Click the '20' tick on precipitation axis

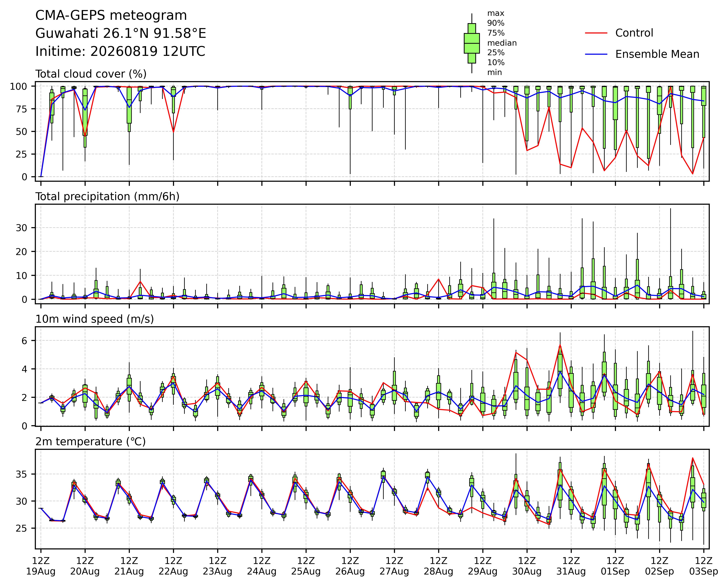[x=21, y=252]
